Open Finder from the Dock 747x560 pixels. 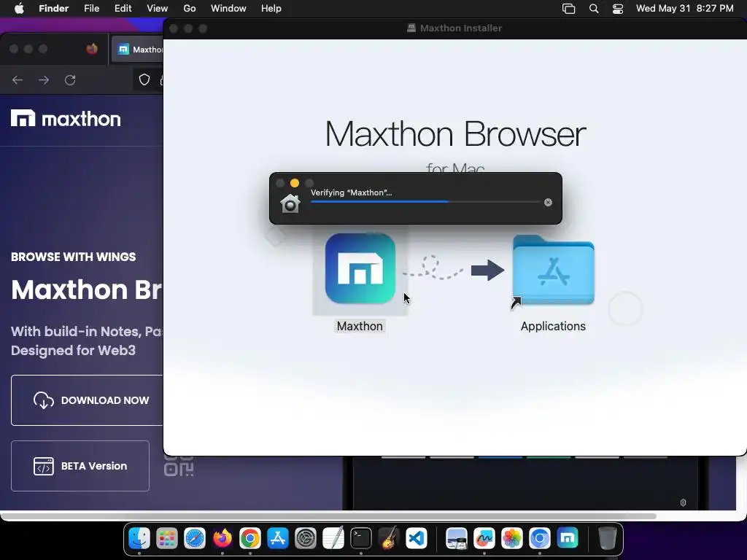point(139,539)
